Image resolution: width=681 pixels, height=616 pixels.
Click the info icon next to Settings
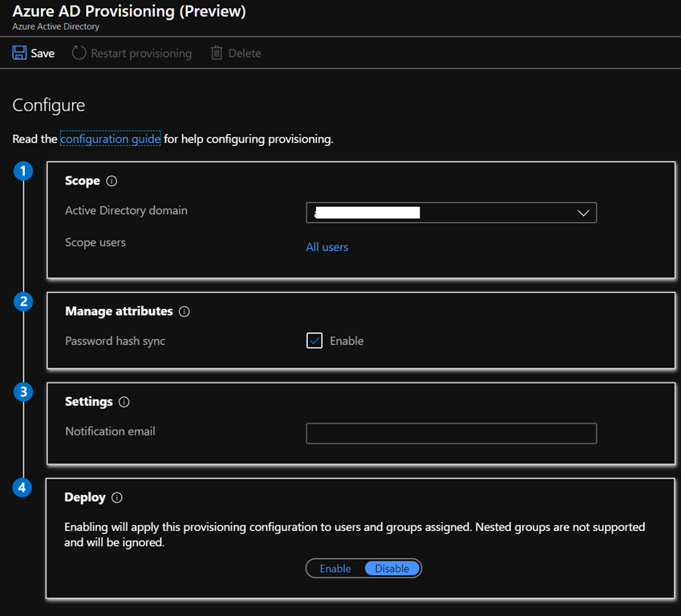point(124,402)
